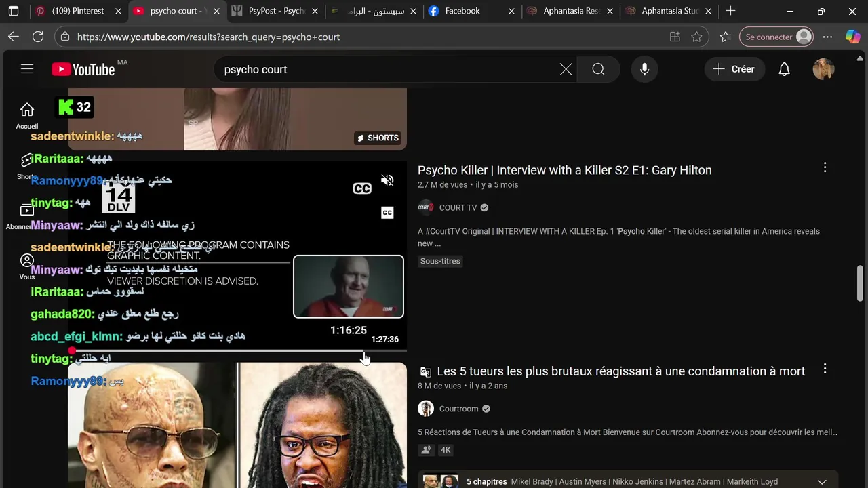
Task: Close the Facebook tab
Action: tap(511, 11)
